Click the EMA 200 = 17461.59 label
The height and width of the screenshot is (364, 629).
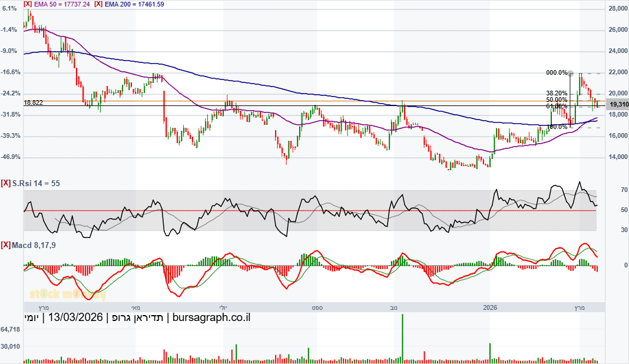coord(134,4)
